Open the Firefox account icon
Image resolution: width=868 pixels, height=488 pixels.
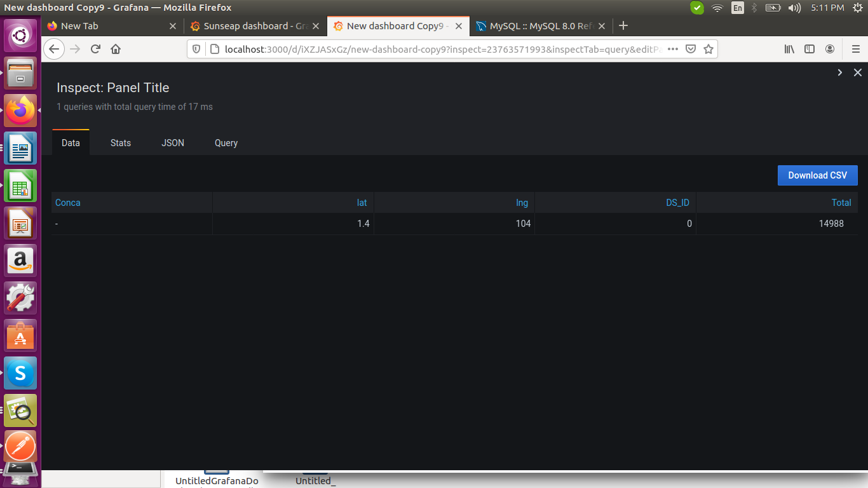pyautogui.click(x=829, y=49)
